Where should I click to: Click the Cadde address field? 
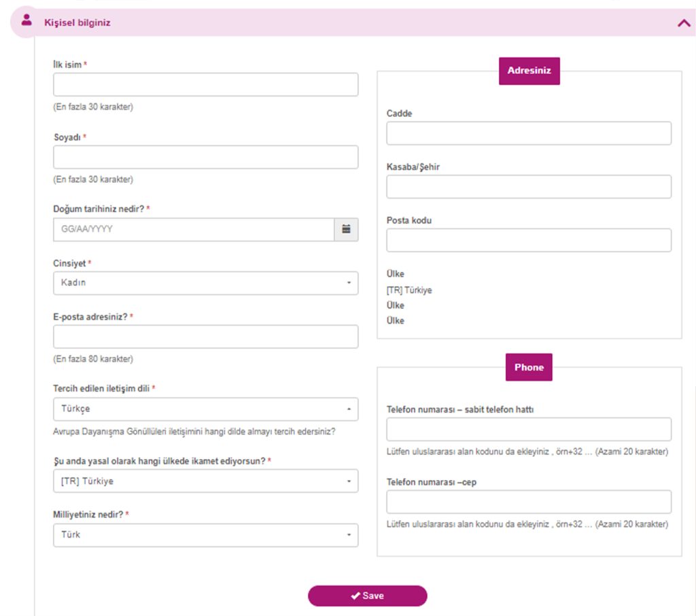[529, 133]
